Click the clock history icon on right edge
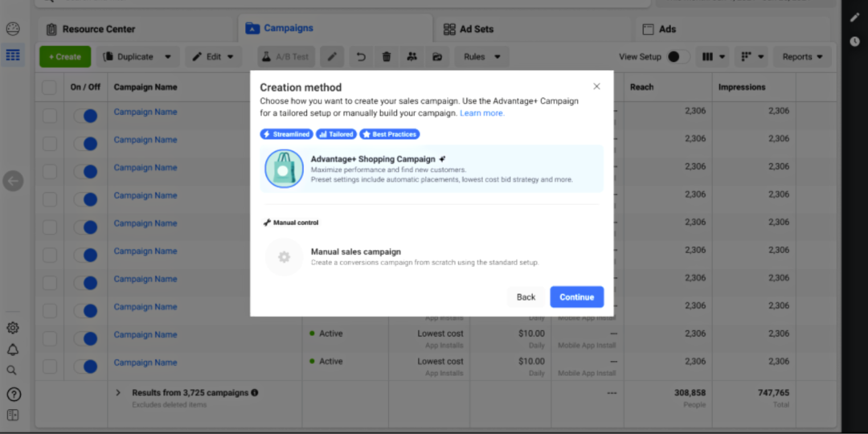The width and height of the screenshot is (868, 434). [854, 41]
